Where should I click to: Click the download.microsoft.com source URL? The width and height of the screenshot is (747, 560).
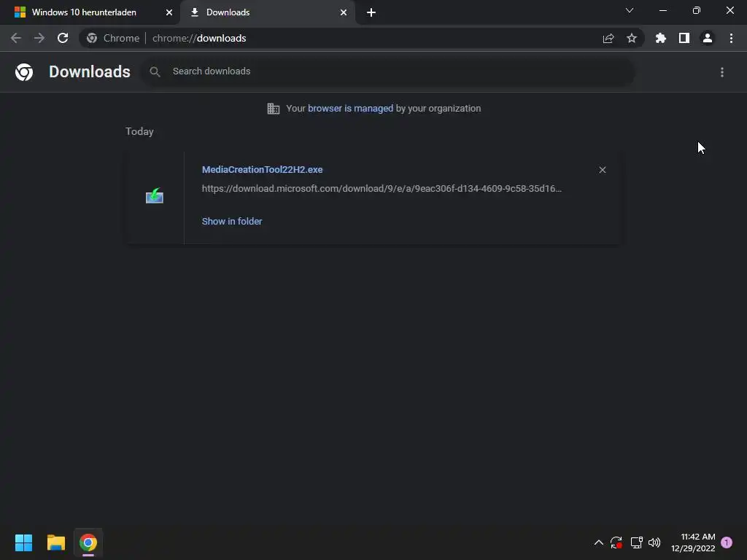382,189
